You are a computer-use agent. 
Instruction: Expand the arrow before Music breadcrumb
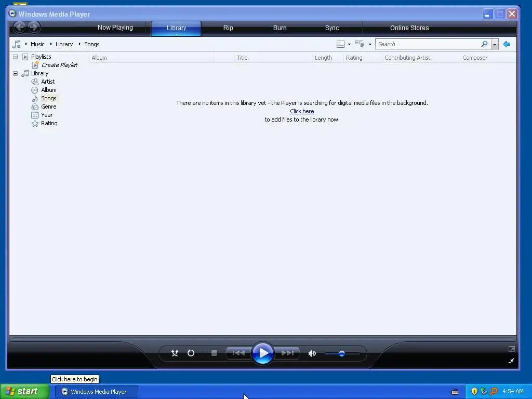26,44
